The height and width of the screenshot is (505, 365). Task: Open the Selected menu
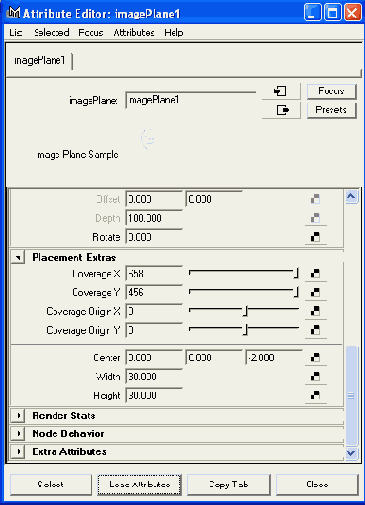52,33
